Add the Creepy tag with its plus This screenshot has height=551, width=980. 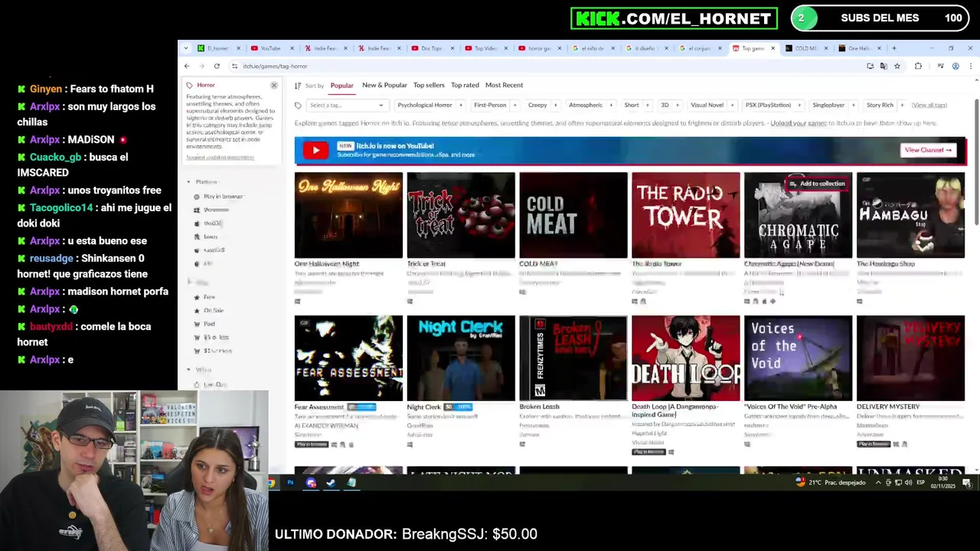[556, 105]
